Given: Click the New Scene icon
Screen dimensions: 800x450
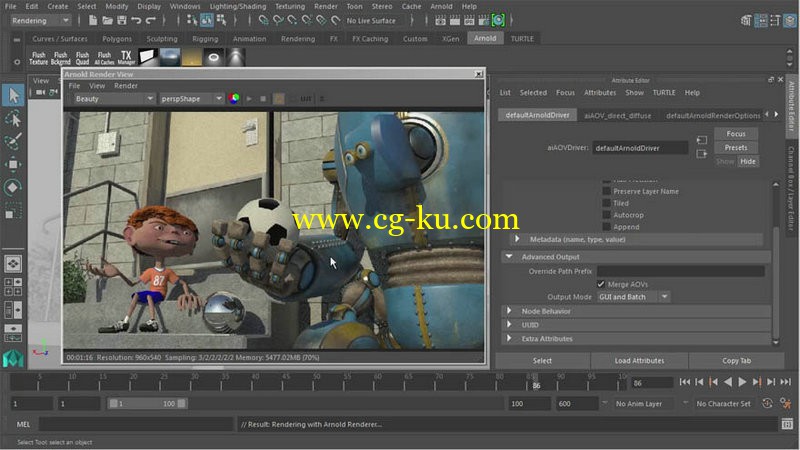Looking at the screenshot, I should click(93, 20).
